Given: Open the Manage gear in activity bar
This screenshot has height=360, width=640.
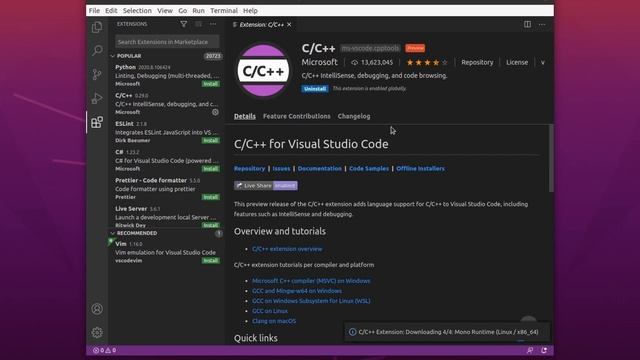Looking at the screenshot, I should pyautogui.click(x=97, y=333).
